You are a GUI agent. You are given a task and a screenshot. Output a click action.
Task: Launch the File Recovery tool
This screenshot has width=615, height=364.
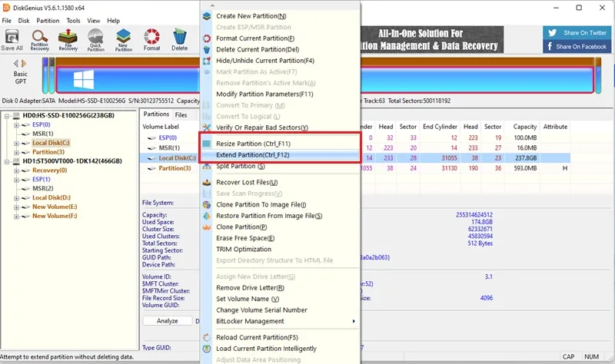(x=68, y=40)
